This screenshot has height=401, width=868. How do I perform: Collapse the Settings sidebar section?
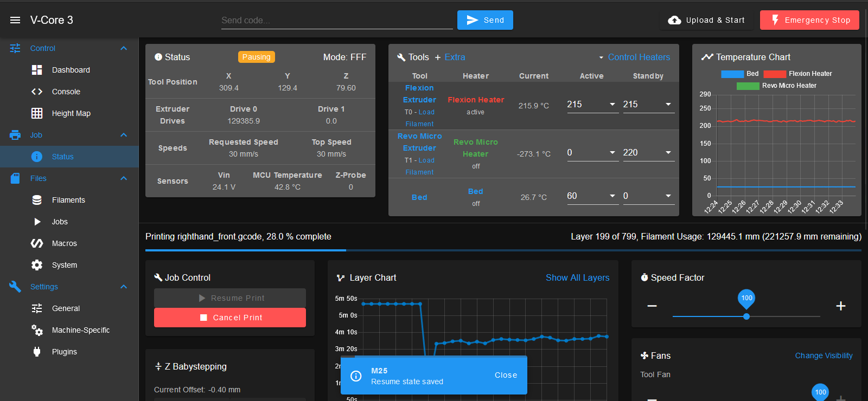click(x=124, y=287)
